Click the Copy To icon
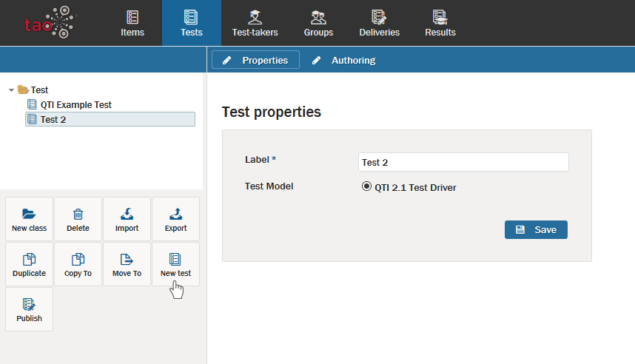 coord(78,259)
